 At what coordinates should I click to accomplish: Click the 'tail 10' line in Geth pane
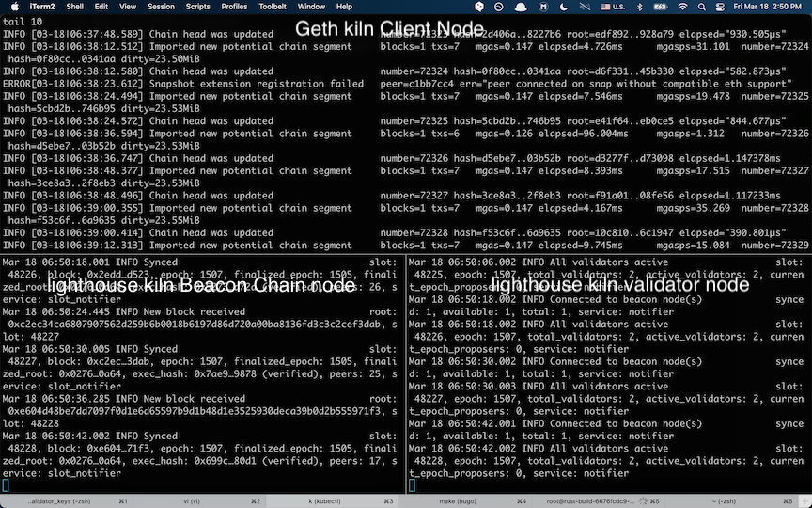[23, 22]
